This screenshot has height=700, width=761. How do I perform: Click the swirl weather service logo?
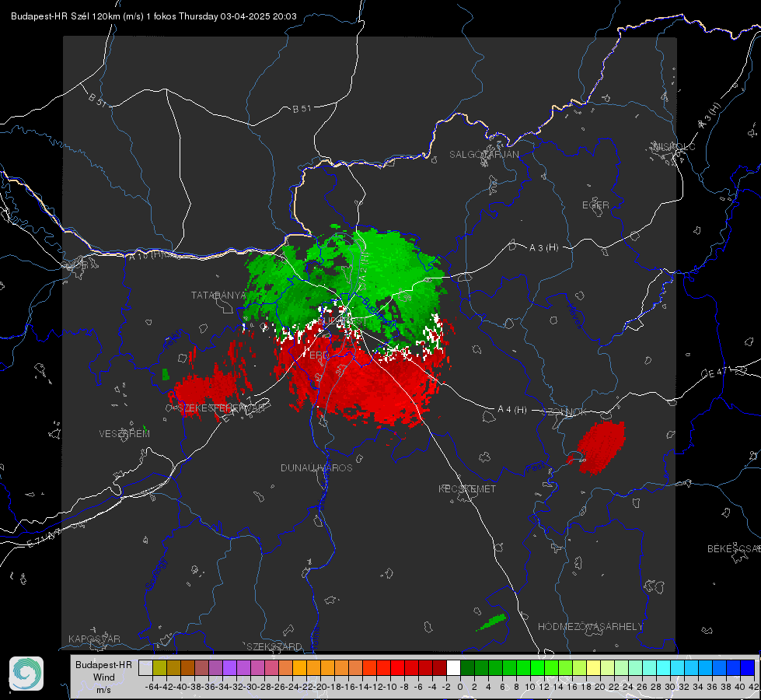(26, 674)
